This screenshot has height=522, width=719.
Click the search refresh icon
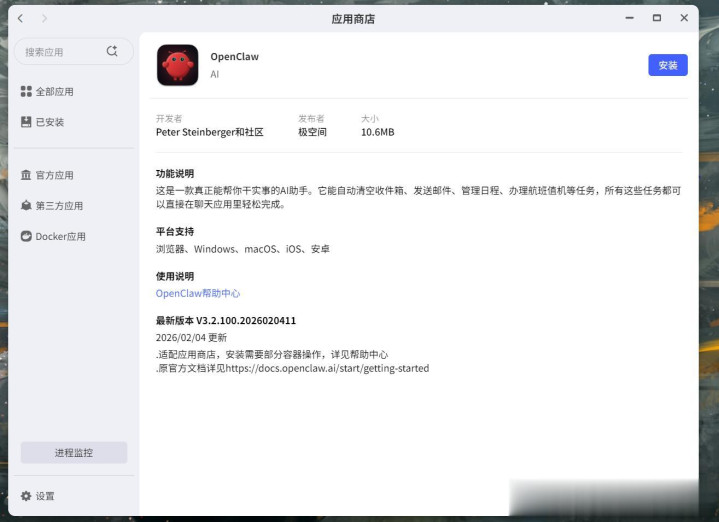click(x=112, y=51)
